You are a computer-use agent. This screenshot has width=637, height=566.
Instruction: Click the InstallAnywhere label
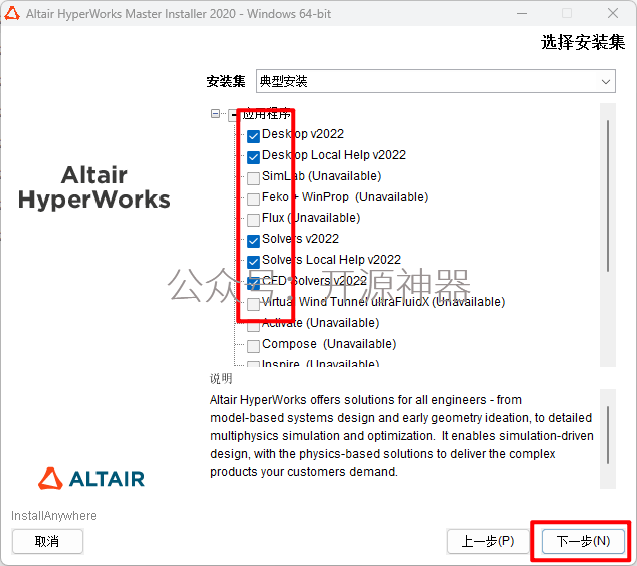click(54, 516)
